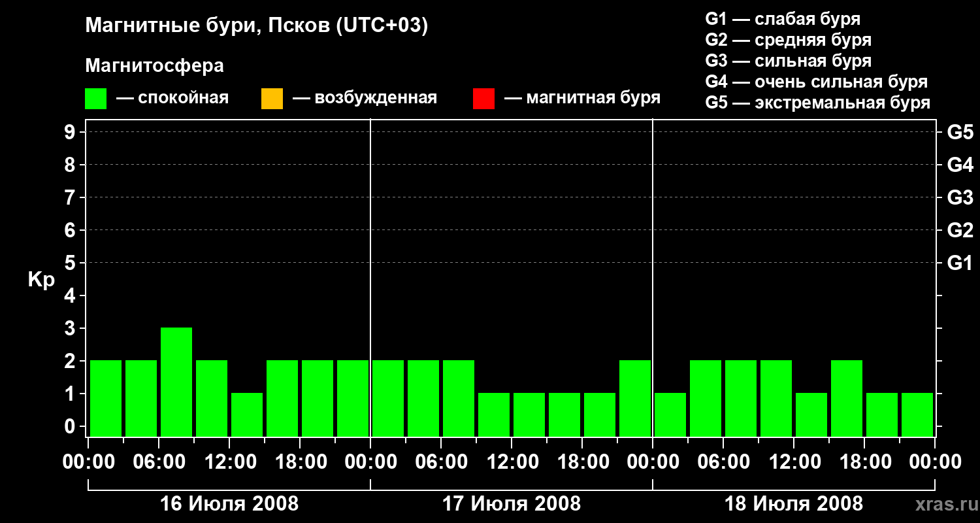This screenshot has width=980, height=523.
Task: Click the 'G5 — экстремальная буря' legend line
Action: tap(818, 103)
